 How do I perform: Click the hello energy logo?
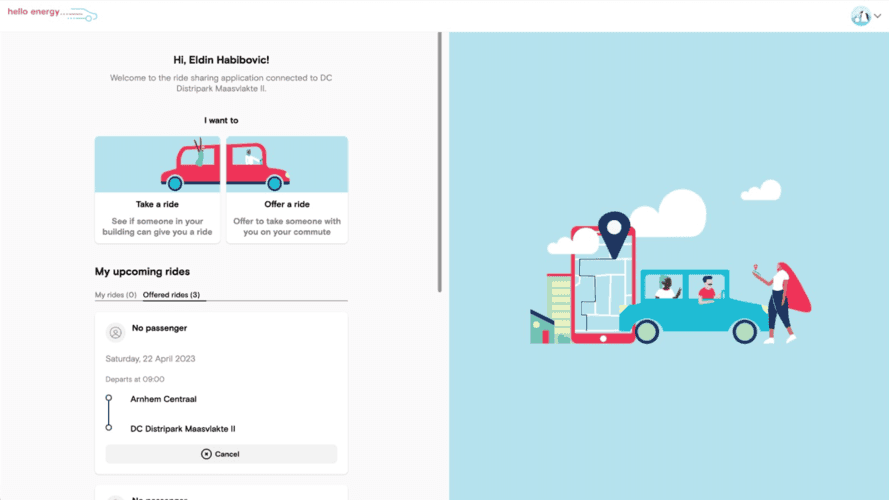point(52,15)
